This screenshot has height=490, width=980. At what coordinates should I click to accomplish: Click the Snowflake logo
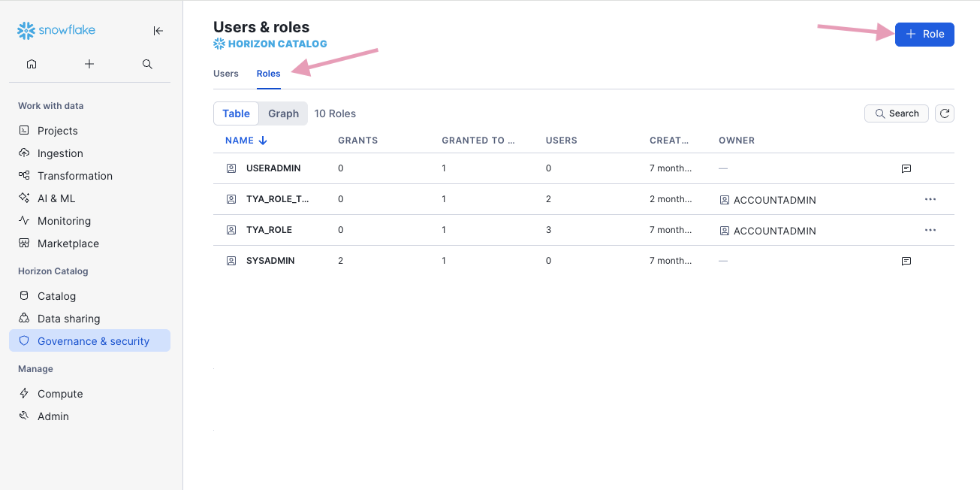click(56, 31)
